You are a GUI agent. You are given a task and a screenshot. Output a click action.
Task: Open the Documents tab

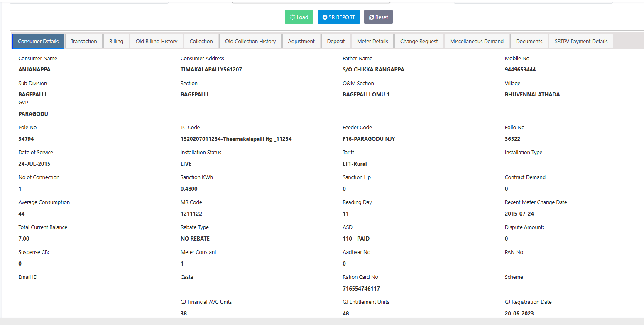pos(529,41)
